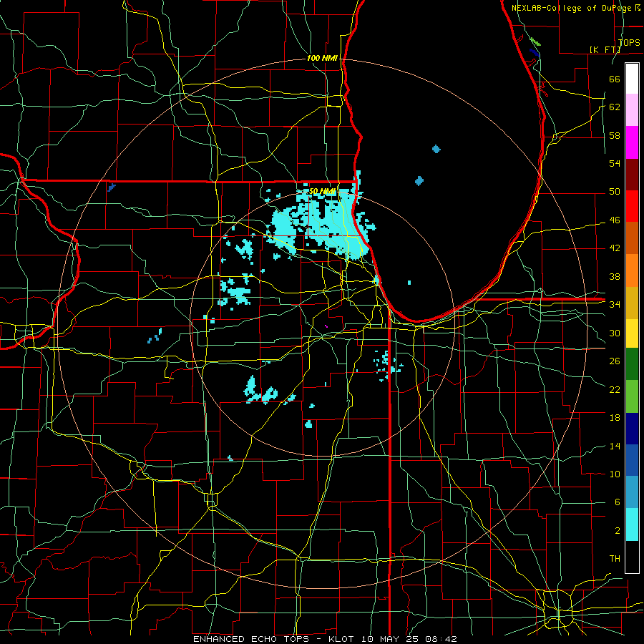This screenshot has width=644, height=644.
Task: Click the legend value 6
Action: click(617, 502)
